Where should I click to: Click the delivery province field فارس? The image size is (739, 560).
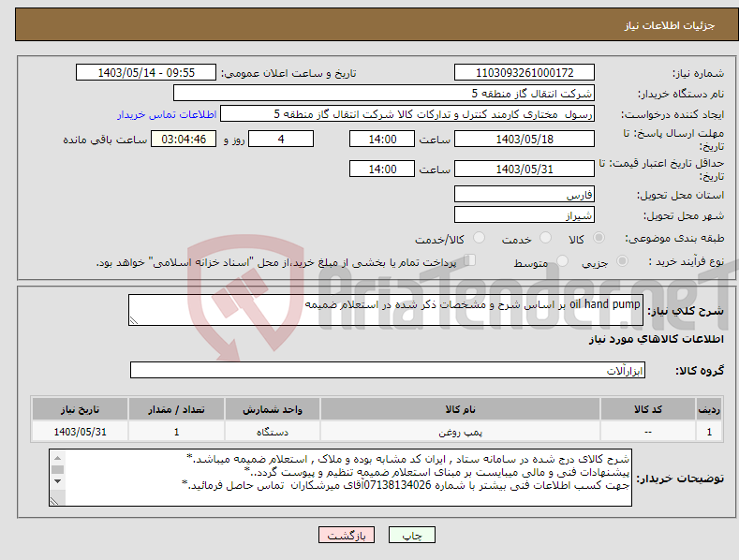(x=525, y=194)
